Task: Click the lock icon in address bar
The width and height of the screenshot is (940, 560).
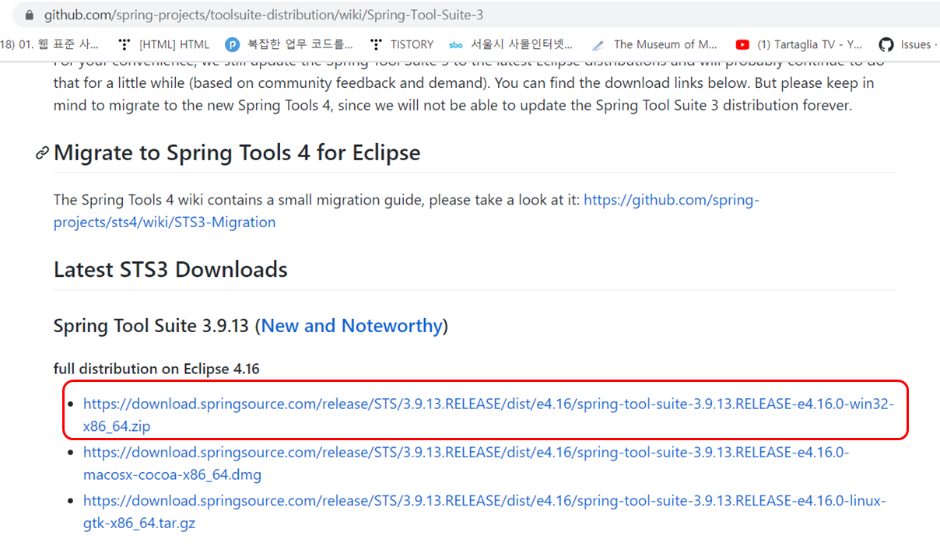Action: (x=30, y=15)
